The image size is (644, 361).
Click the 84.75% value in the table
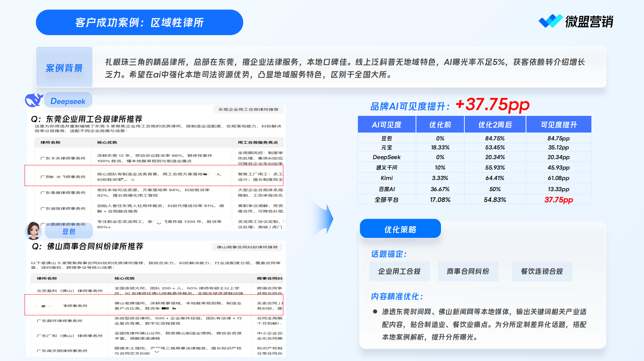pos(495,138)
